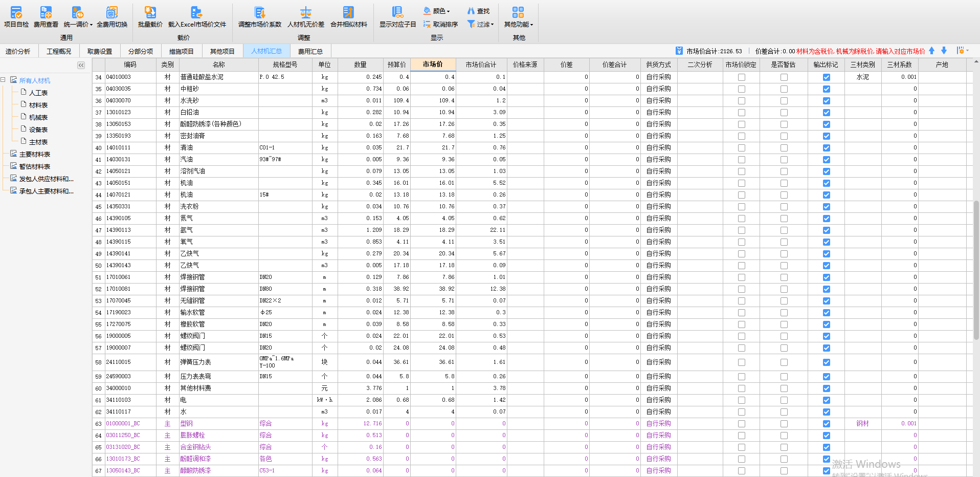This screenshot has height=477, width=980.
Task: Run 项目自检 project self-check
Action: (x=16, y=16)
